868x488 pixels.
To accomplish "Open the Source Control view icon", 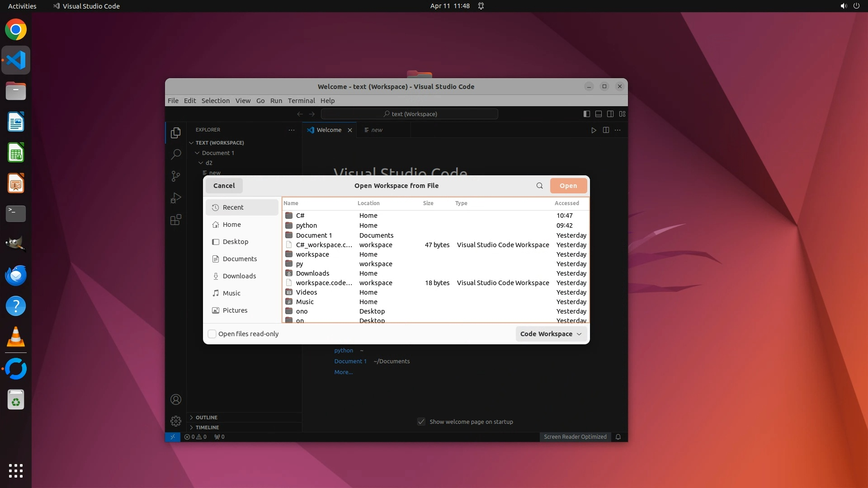I will (176, 176).
